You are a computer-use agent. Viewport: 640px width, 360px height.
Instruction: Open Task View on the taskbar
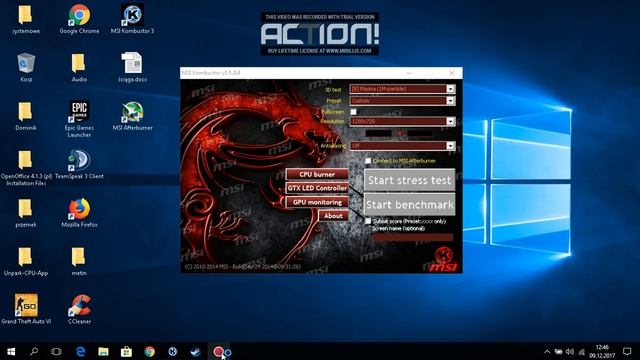click(56, 351)
